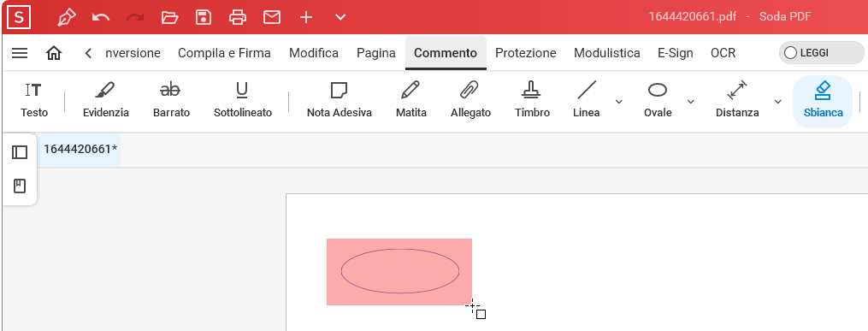Open the E-Sign tab

click(676, 53)
